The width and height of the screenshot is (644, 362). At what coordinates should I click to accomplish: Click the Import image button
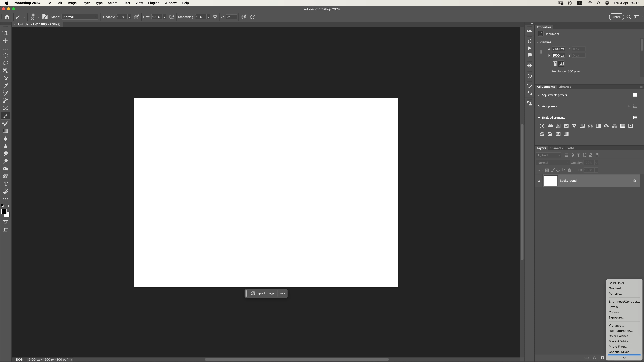263,293
